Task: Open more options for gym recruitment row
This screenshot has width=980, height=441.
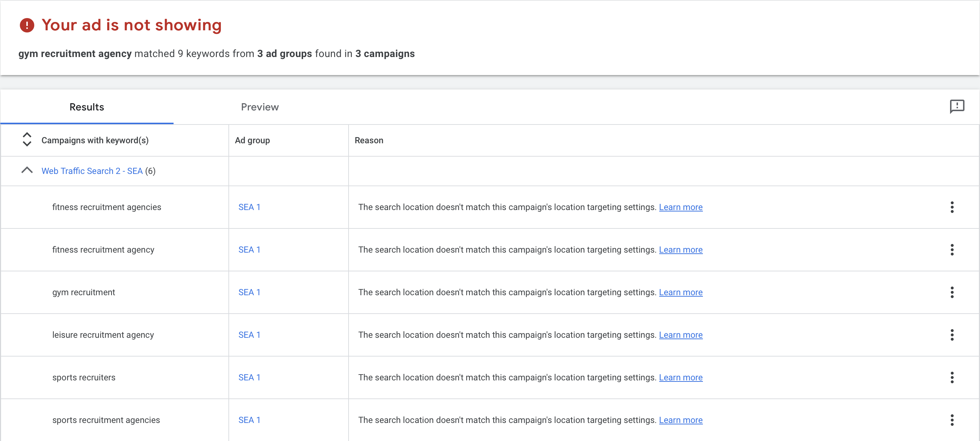Action: point(952,293)
